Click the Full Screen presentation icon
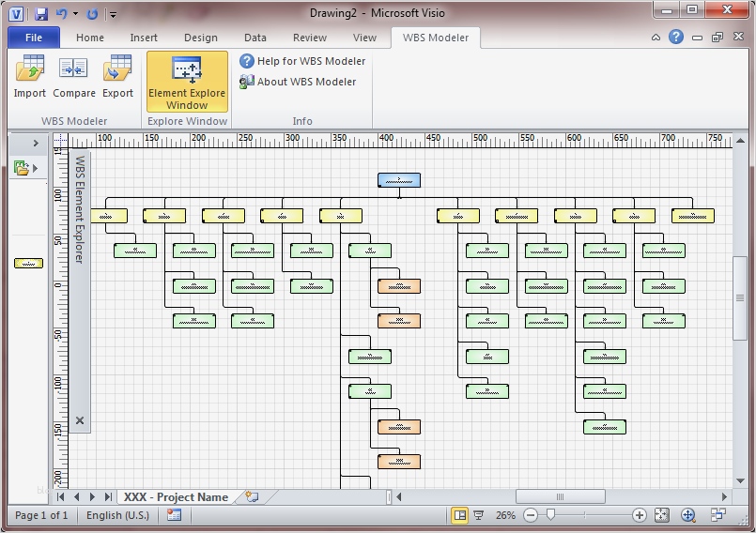This screenshot has width=756, height=533. click(479, 515)
